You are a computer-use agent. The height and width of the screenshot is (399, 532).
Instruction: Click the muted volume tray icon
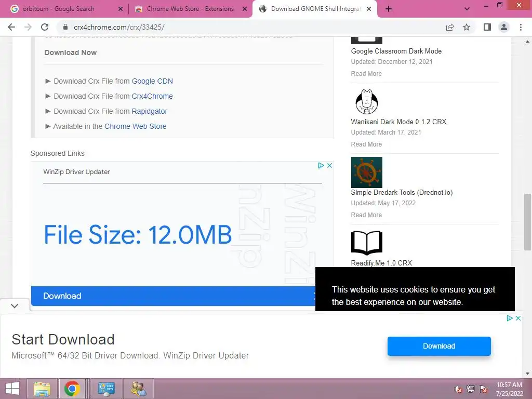[x=458, y=389]
